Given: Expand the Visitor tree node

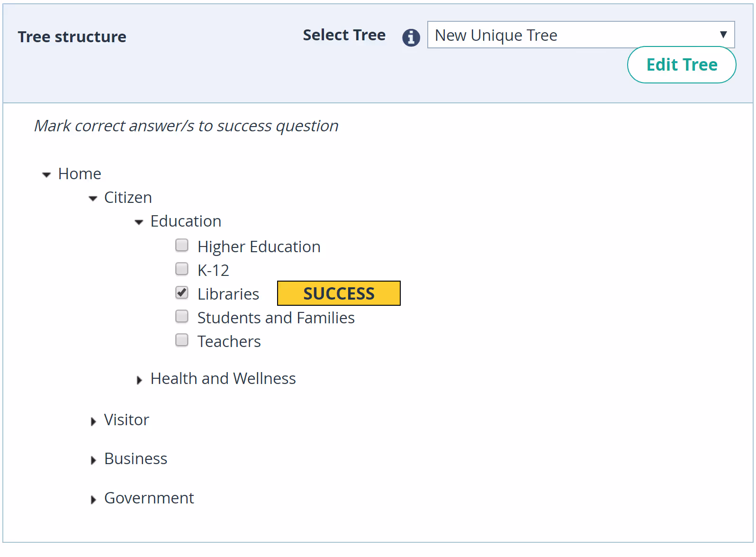Looking at the screenshot, I should click(x=93, y=421).
